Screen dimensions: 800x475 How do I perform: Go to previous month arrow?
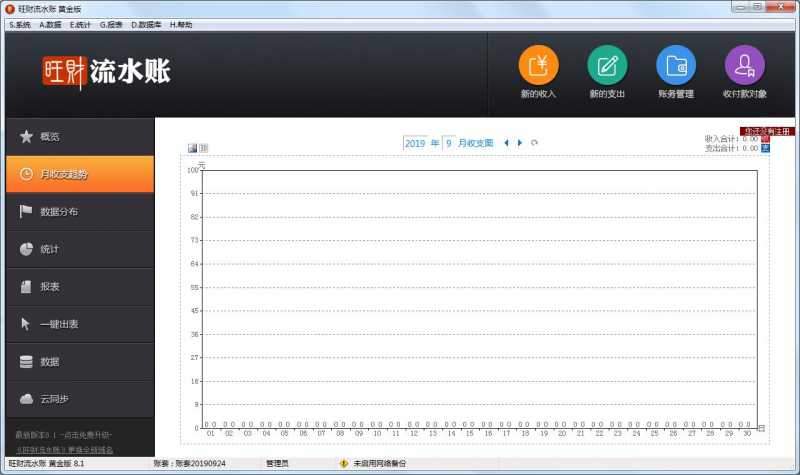coord(506,143)
